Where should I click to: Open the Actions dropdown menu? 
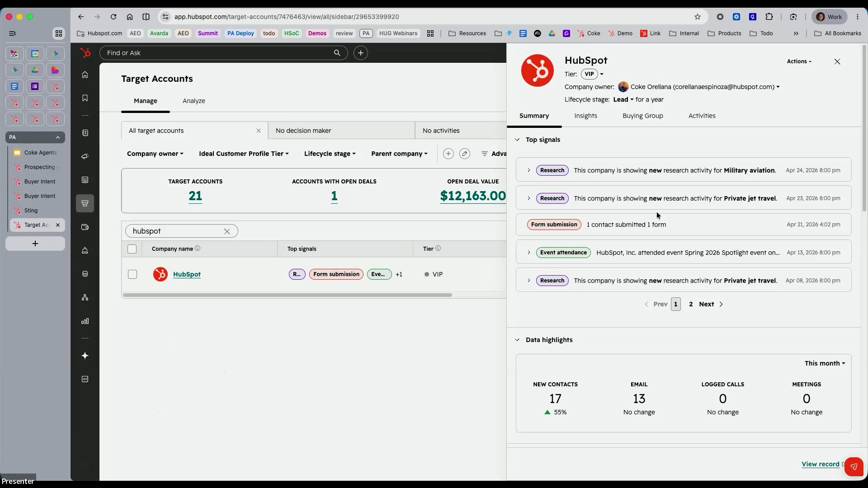(x=799, y=61)
